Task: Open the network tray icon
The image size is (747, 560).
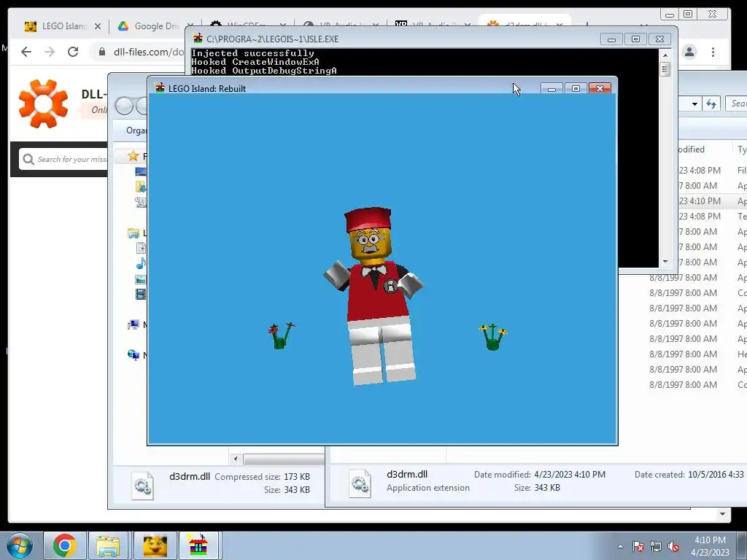Action: pos(656,546)
